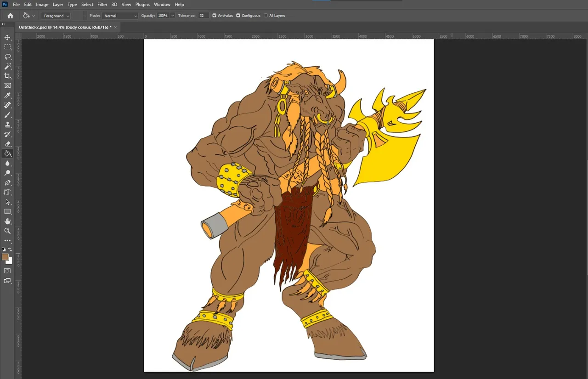
Task: Open the Foreground fill source dropdown
Action: point(56,16)
